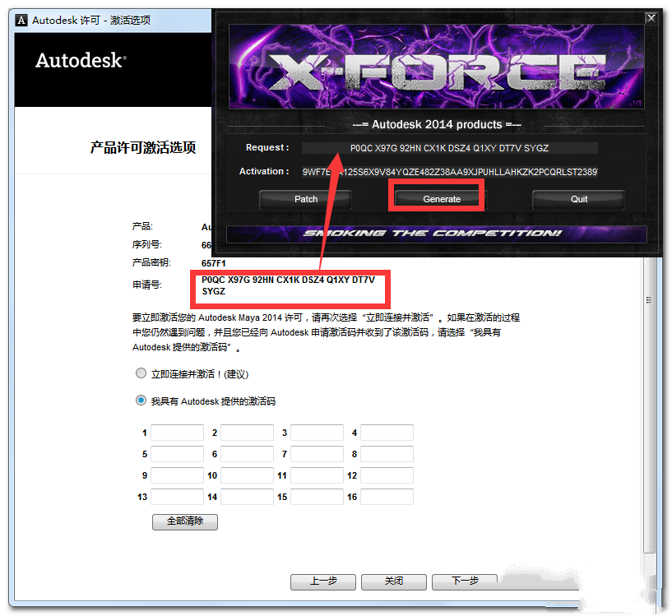Click activation code box 1
This screenshot has width=672, height=616.
(x=177, y=433)
